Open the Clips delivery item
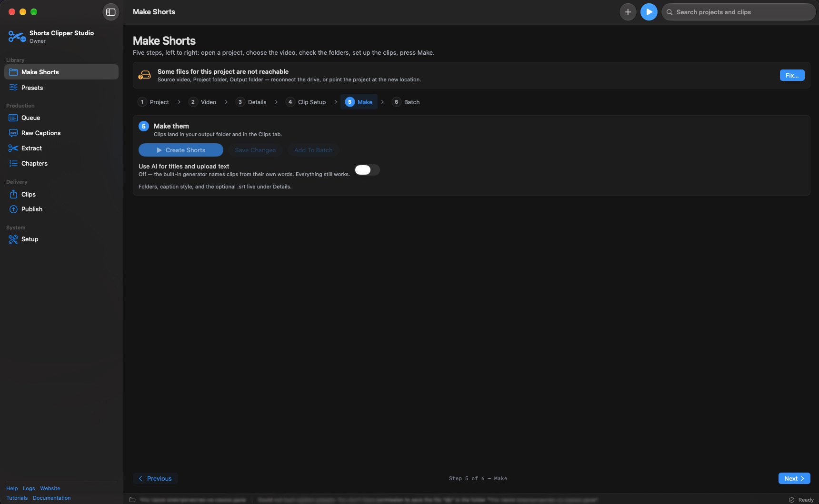Image resolution: width=819 pixels, height=504 pixels. (61, 194)
